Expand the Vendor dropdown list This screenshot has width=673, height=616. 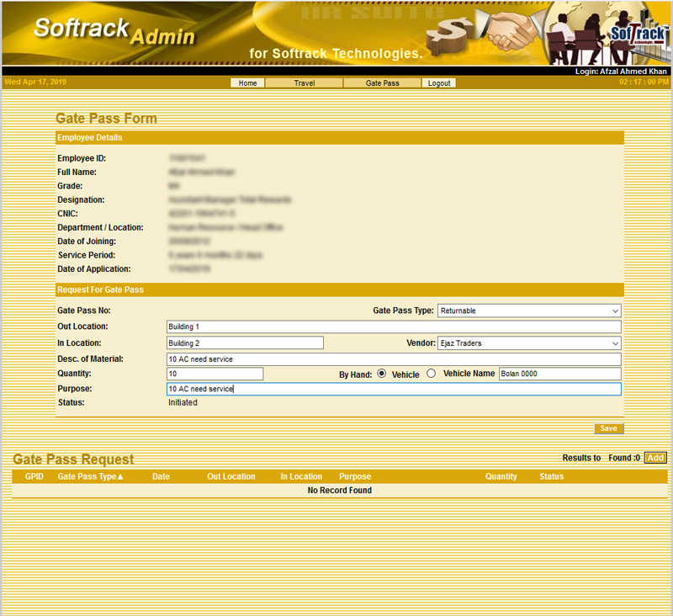tap(529, 343)
